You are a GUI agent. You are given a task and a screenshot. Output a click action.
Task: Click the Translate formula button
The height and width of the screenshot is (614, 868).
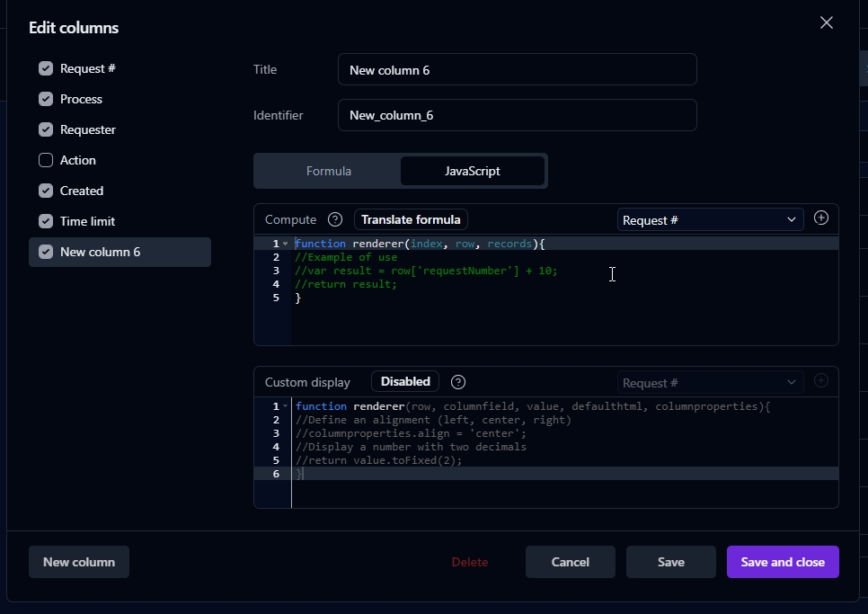pyautogui.click(x=411, y=219)
